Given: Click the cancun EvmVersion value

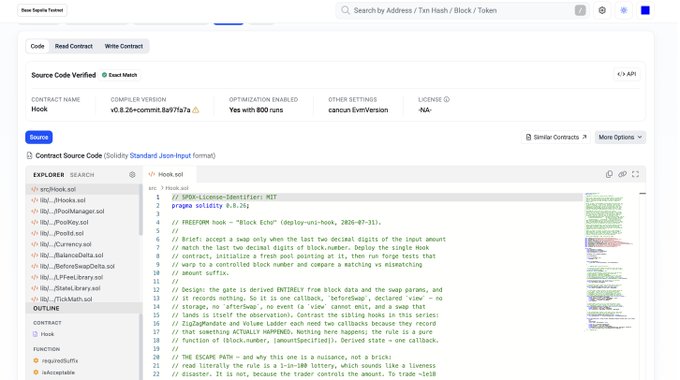Looking at the screenshot, I should [x=358, y=110].
